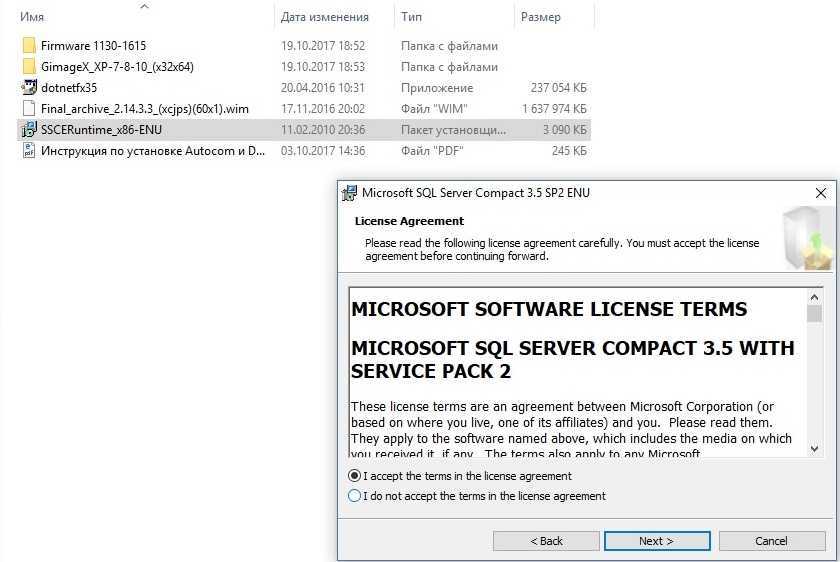
Task: Click the dotnetfx35 application icon
Action: (28, 88)
